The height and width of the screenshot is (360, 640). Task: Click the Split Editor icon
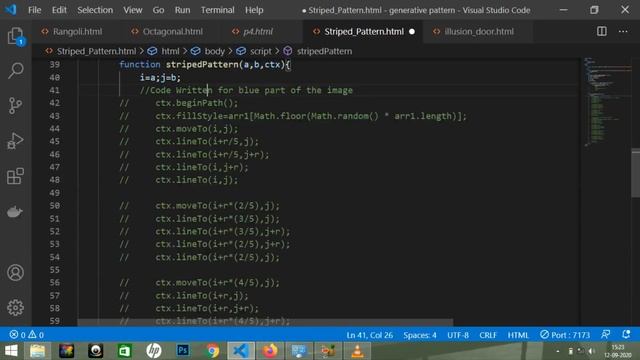coord(602,31)
